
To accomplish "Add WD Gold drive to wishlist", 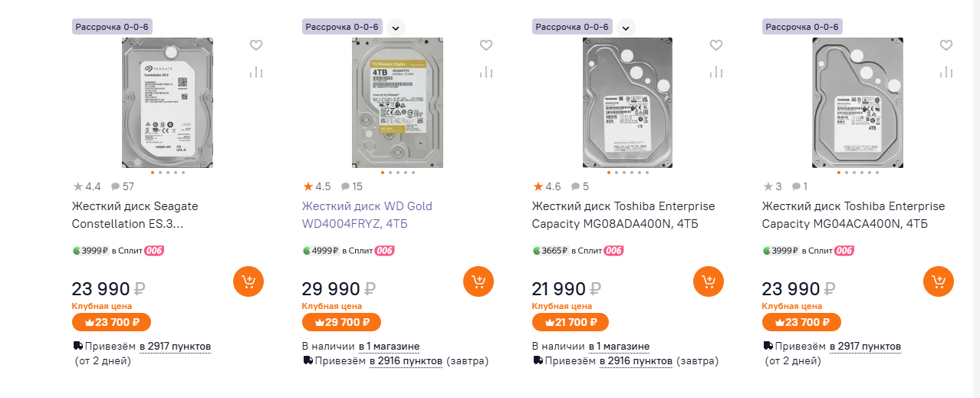I will point(486,45).
